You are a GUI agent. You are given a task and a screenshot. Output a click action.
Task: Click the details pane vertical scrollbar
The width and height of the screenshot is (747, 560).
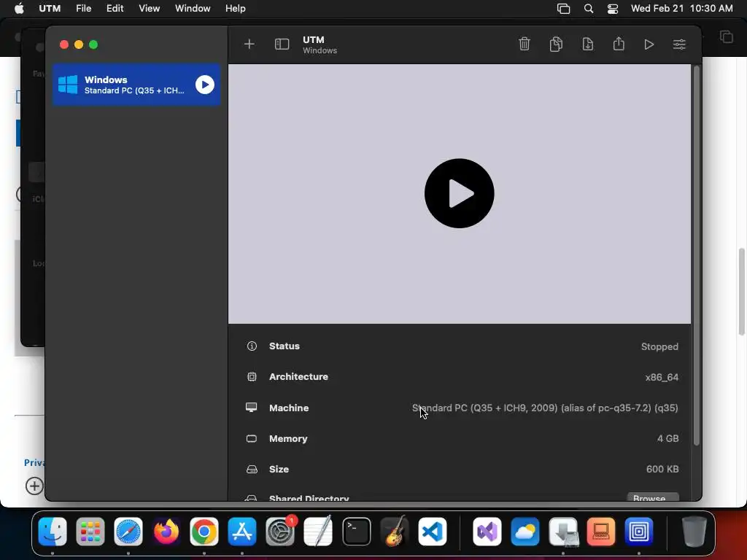point(696,256)
